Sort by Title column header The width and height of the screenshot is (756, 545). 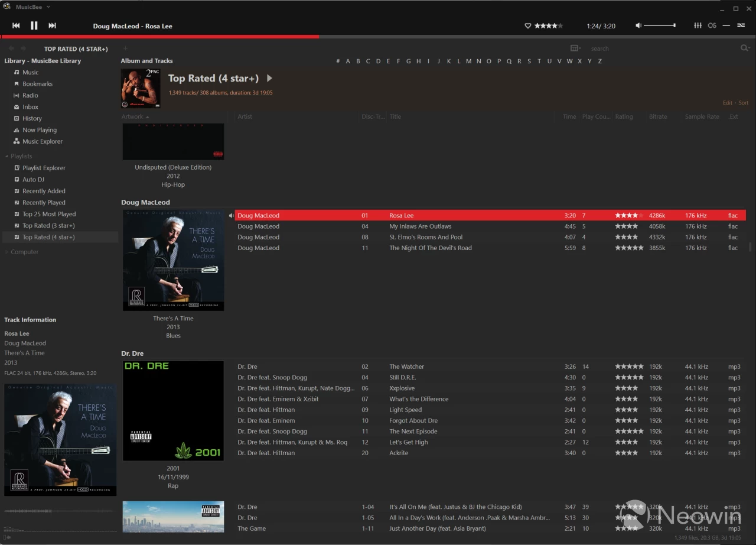point(395,116)
